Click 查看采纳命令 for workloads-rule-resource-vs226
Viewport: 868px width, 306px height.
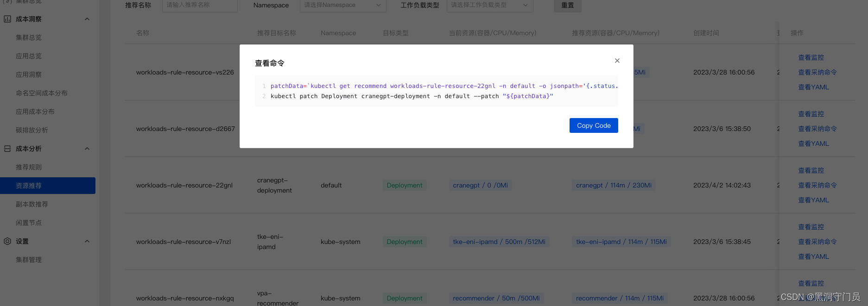coord(817,72)
